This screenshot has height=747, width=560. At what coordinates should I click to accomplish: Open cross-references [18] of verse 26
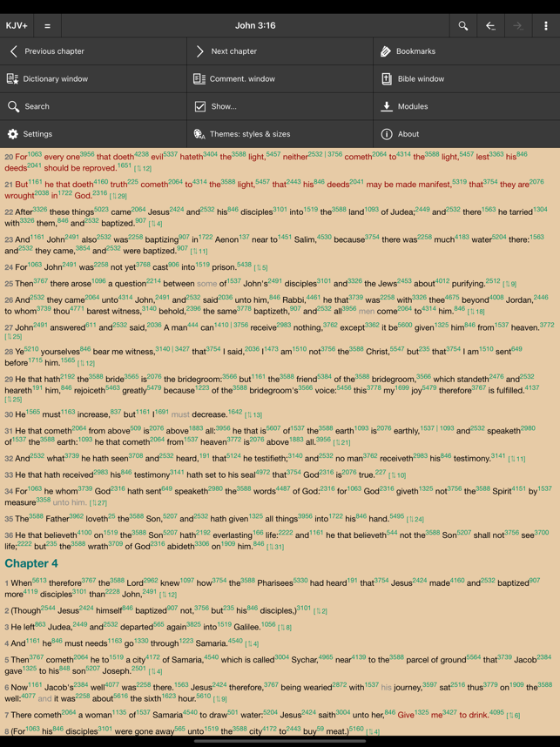coord(476,312)
